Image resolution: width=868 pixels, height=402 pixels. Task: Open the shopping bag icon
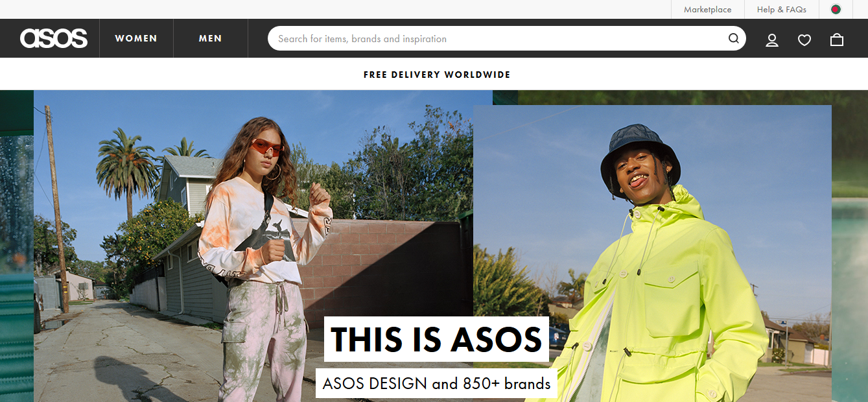click(x=837, y=40)
